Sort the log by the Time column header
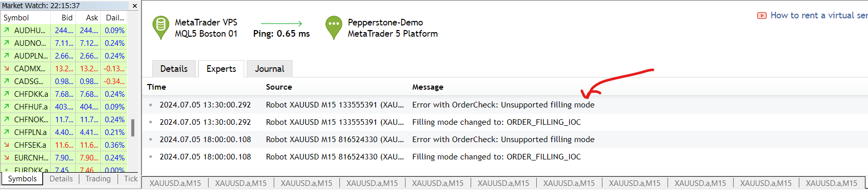The image size is (868, 190). click(x=157, y=87)
